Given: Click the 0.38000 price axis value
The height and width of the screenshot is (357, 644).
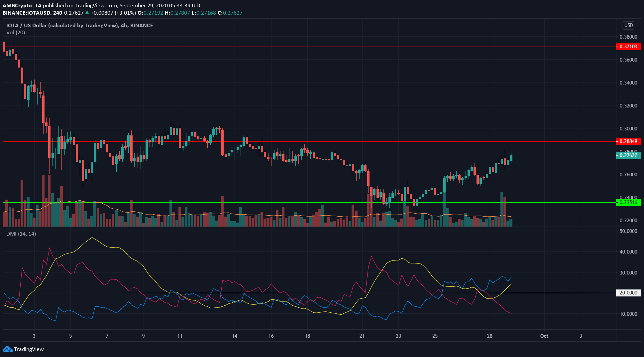Looking at the screenshot, I should coord(628,37).
